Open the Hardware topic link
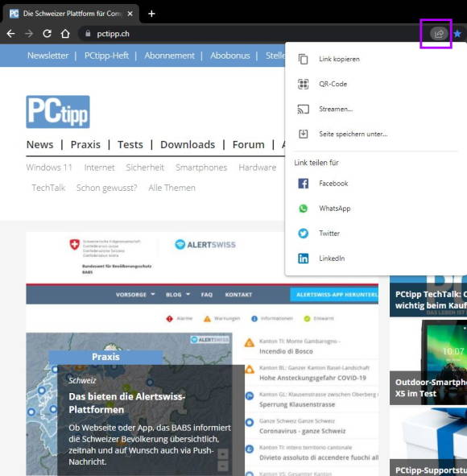Image resolution: width=467 pixels, height=476 pixels. [x=258, y=168]
